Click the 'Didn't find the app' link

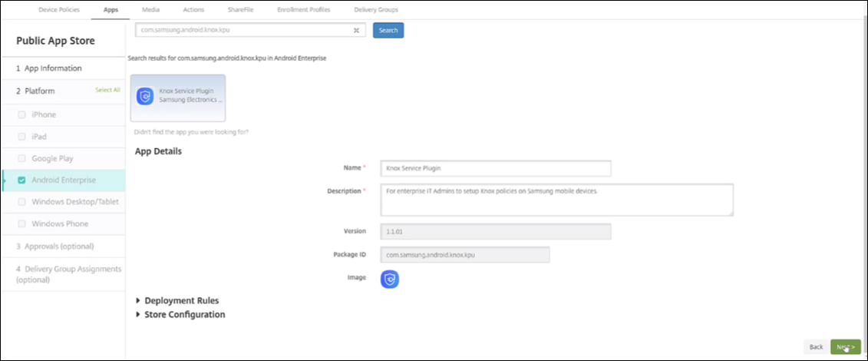tap(191, 132)
